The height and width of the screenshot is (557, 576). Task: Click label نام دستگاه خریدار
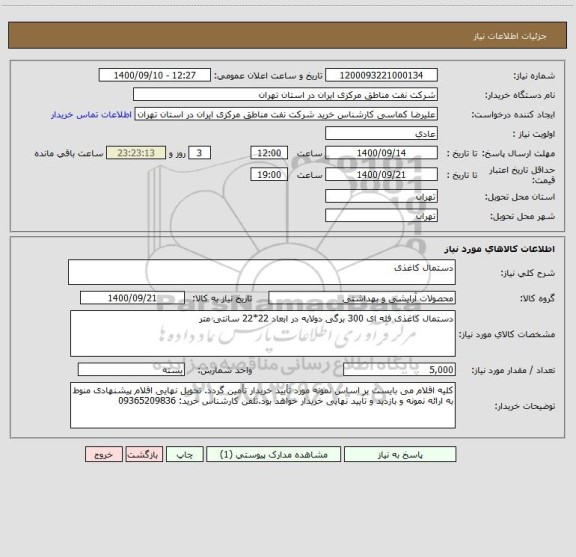[520, 96]
